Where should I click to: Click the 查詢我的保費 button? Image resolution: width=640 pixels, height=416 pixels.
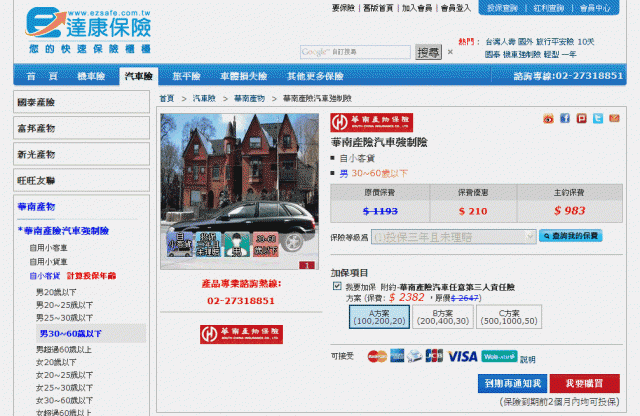tap(571, 236)
